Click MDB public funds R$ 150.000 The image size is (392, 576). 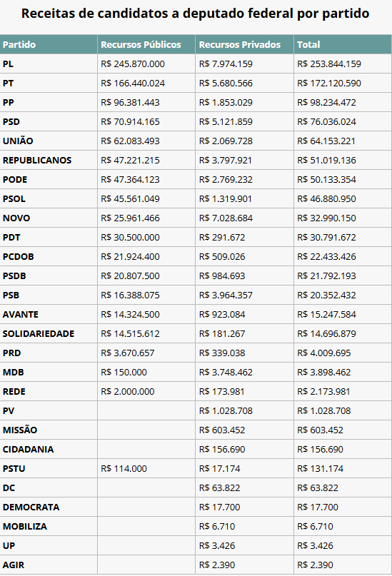124,372
